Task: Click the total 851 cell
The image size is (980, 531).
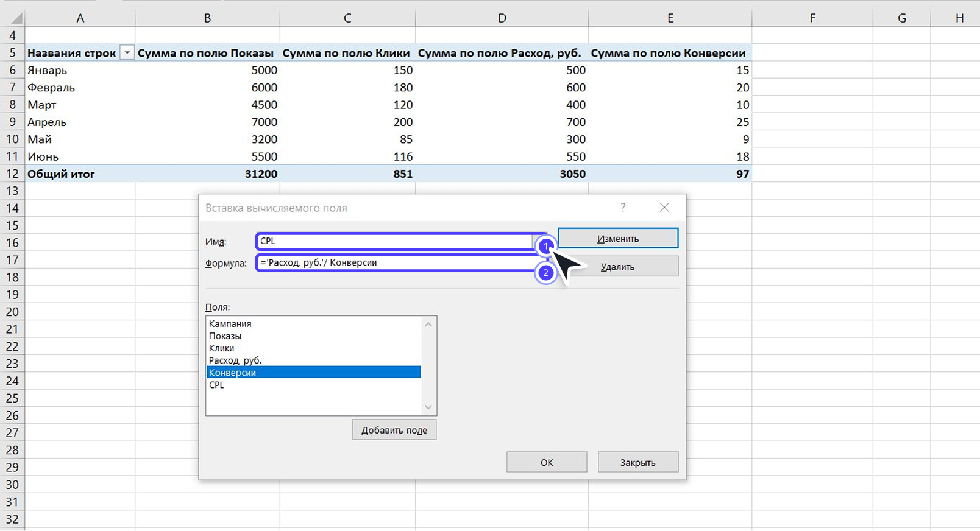Action: point(347,174)
